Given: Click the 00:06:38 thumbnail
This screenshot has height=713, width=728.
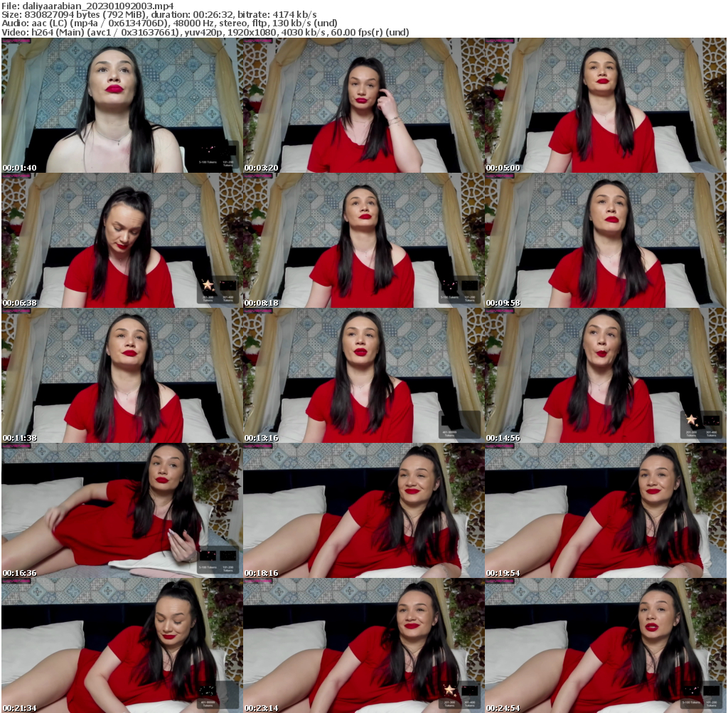Looking at the screenshot, I should [x=121, y=238].
